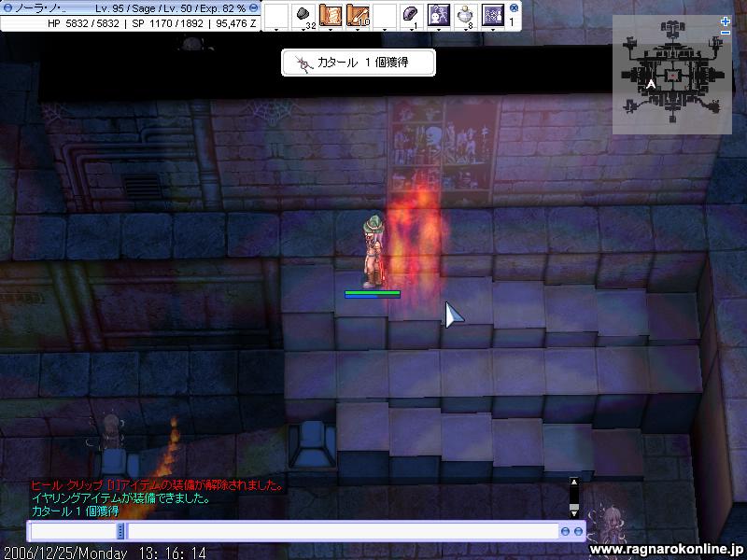The width and height of the screenshot is (747, 560).
Task: Click the stone item with count 32 in hotbar
Action: (303, 16)
